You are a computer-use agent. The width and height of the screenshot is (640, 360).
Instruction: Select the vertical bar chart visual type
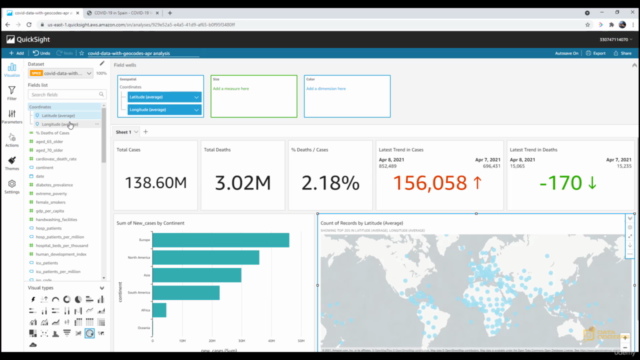[101, 299]
